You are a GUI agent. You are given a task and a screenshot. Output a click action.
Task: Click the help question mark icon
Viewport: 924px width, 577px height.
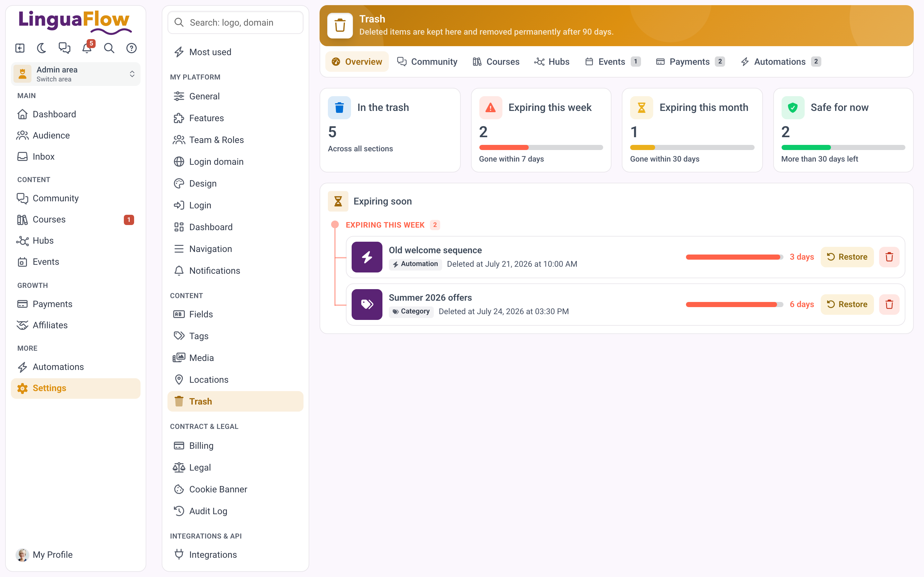(x=131, y=48)
